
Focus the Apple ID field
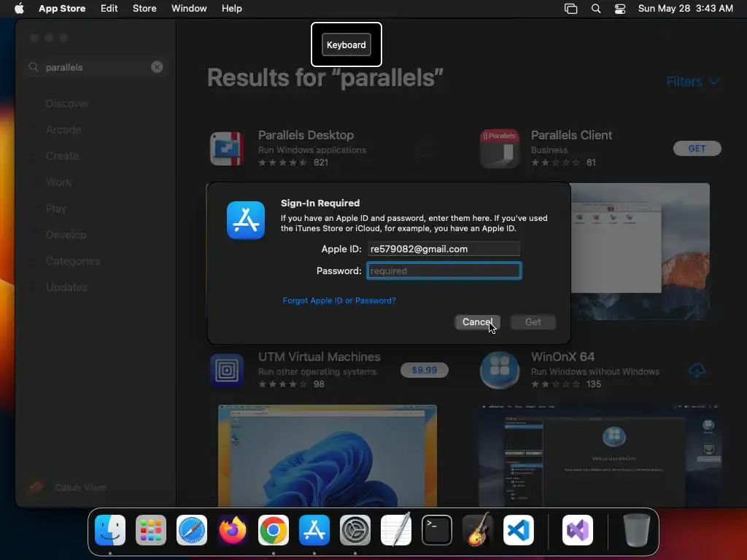444,249
